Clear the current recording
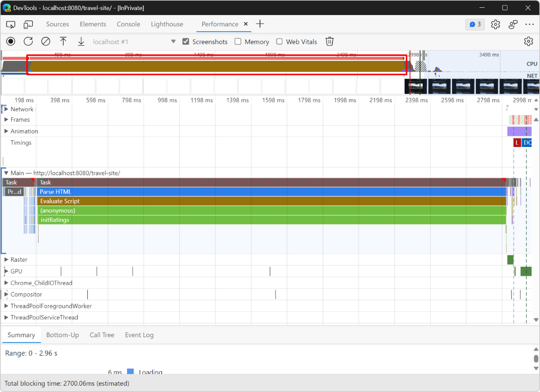Viewport: 540px width, 392px height. 46,41
